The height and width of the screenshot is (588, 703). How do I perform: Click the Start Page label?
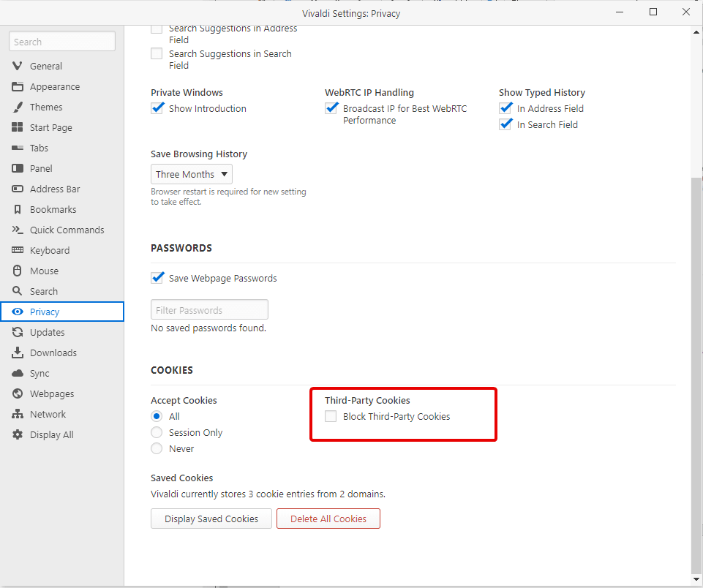click(x=51, y=128)
